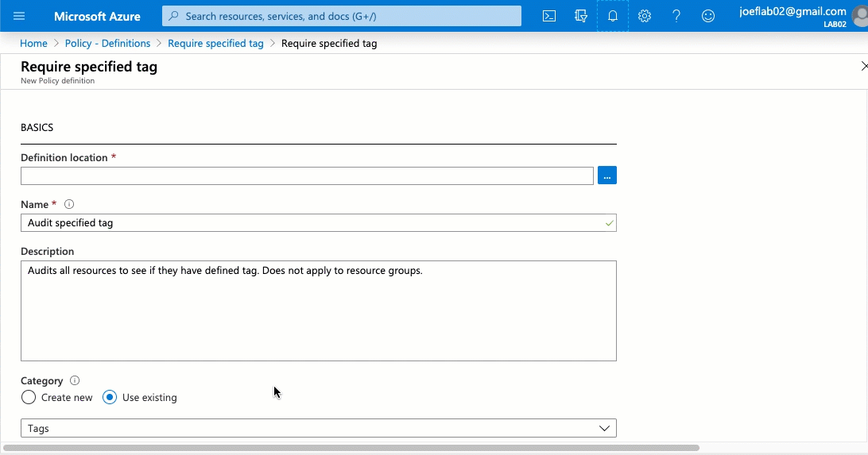Navigate to Policy - Definitions breadcrumb
Image resolution: width=868 pixels, height=455 pixels.
click(x=107, y=44)
